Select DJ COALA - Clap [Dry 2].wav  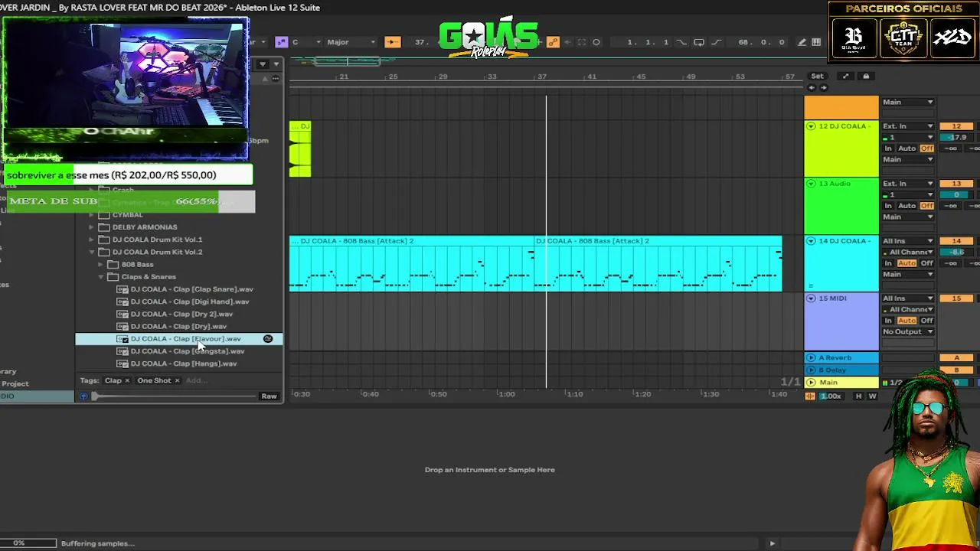click(x=181, y=314)
